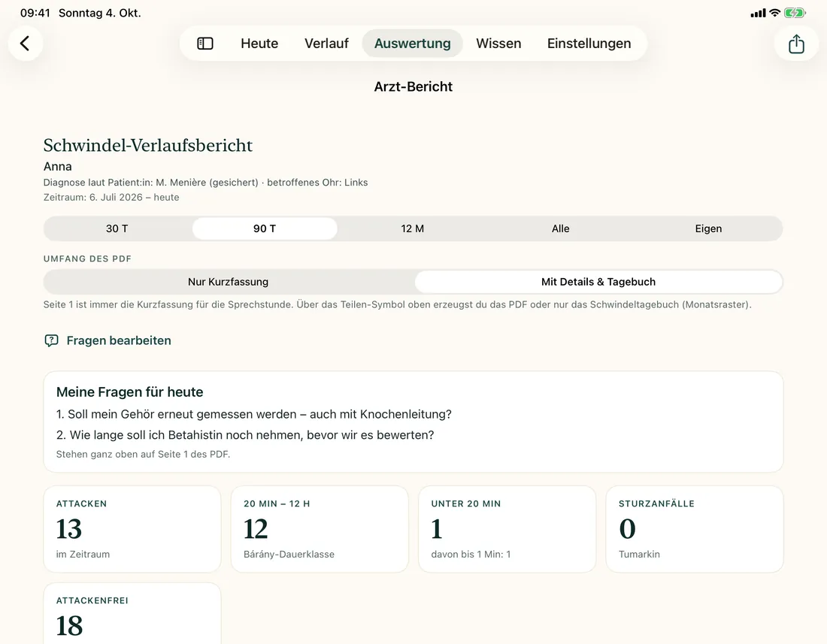The image size is (827, 644).
Task: Click the Umfang des PDF label
Action: click(x=87, y=259)
